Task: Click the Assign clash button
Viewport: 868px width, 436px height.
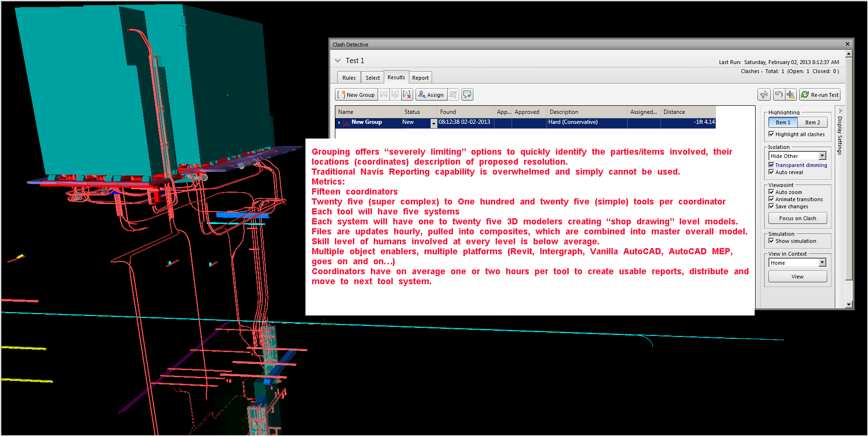Action: pos(431,95)
